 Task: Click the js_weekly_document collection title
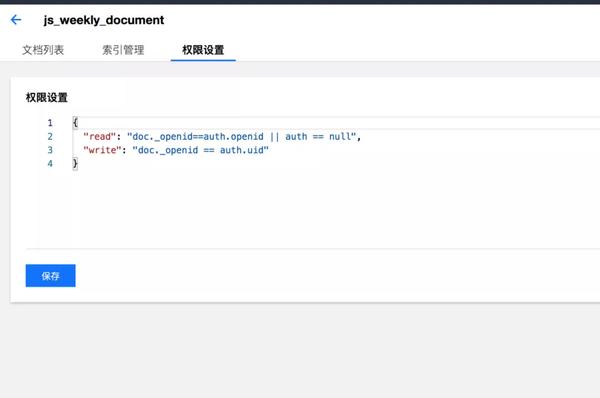(x=104, y=20)
